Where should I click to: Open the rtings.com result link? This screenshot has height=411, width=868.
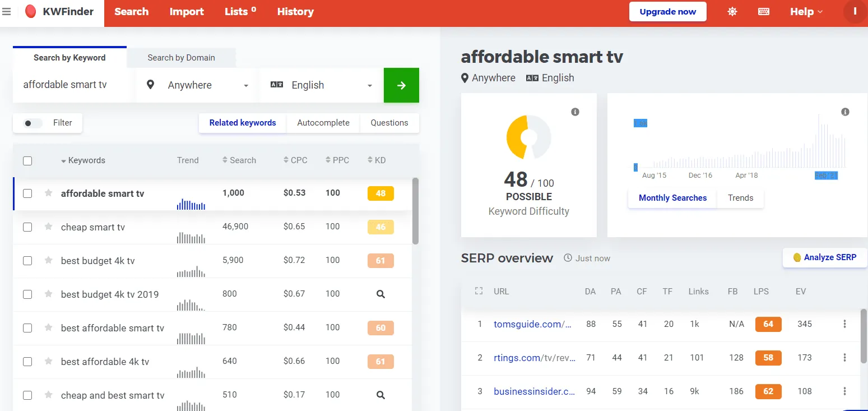(x=534, y=358)
